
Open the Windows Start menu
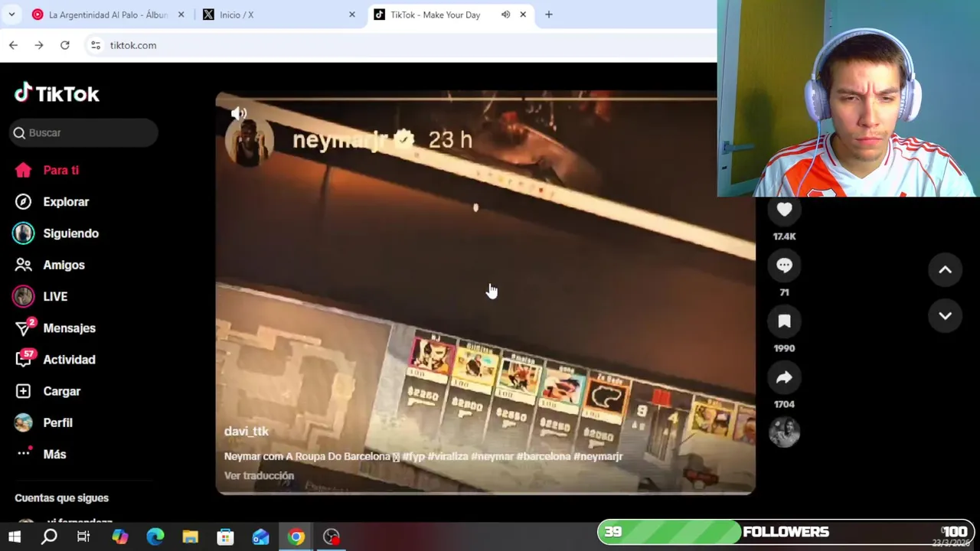14,537
